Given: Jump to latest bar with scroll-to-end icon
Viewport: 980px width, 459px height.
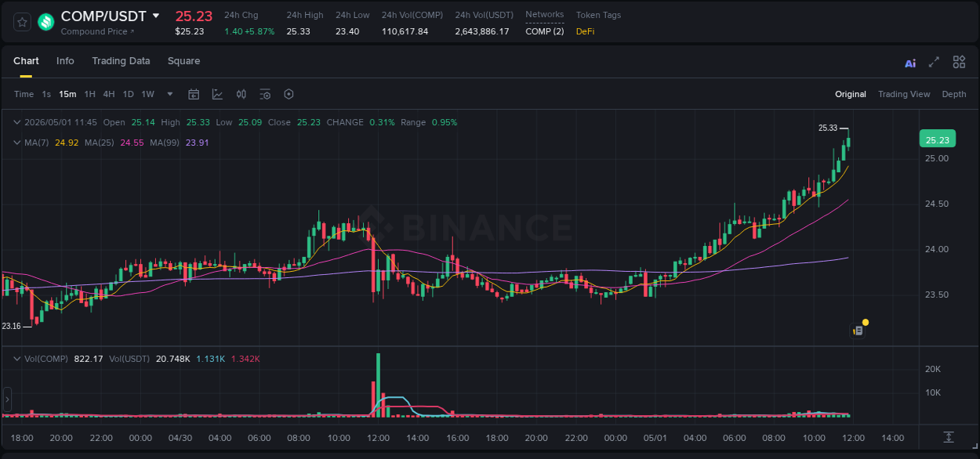Looking at the screenshot, I should pos(949,437).
